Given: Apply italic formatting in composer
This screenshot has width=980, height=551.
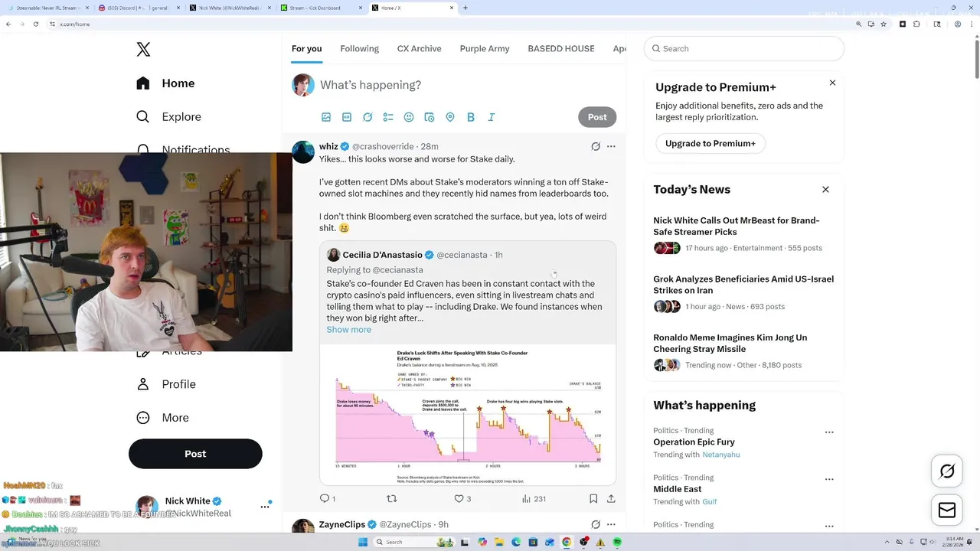Looking at the screenshot, I should [x=492, y=117].
